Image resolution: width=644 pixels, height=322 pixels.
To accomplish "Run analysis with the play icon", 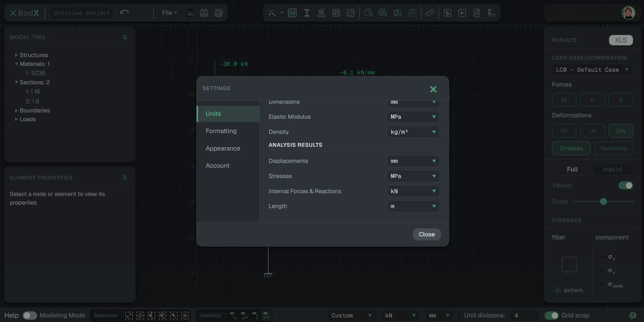I will (x=462, y=13).
